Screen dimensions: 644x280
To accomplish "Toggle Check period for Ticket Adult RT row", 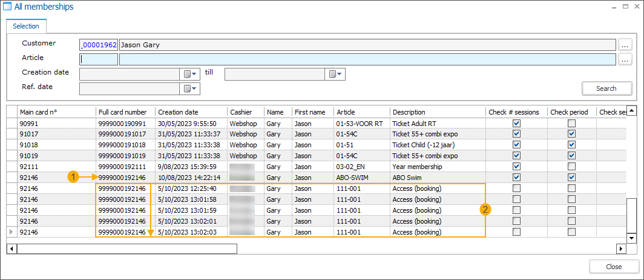I will tap(571, 123).
